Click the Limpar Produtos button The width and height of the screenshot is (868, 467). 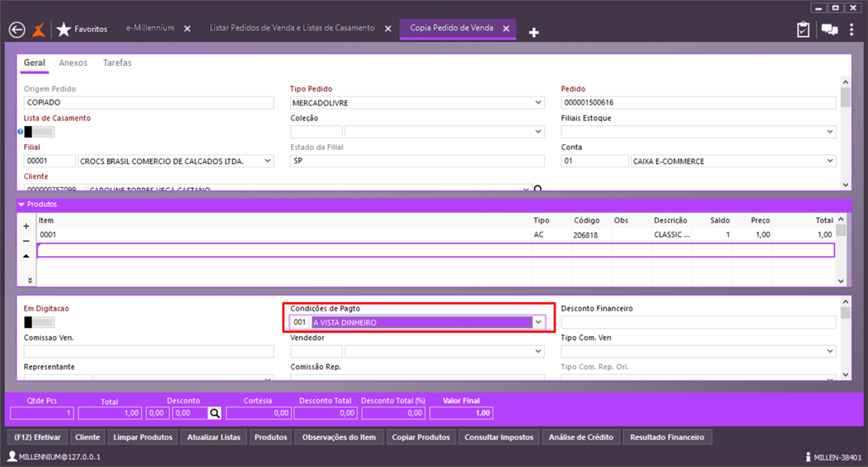click(143, 437)
